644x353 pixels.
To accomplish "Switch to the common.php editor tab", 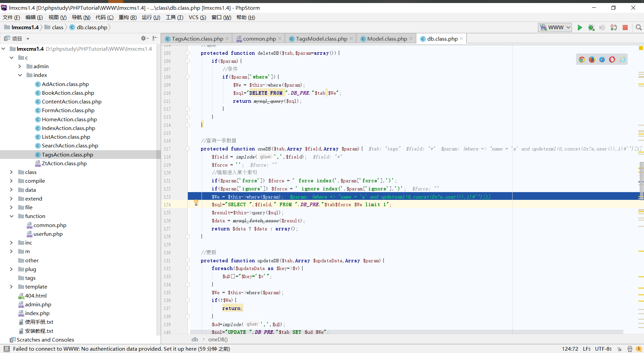I will pyautogui.click(x=259, y=39).
